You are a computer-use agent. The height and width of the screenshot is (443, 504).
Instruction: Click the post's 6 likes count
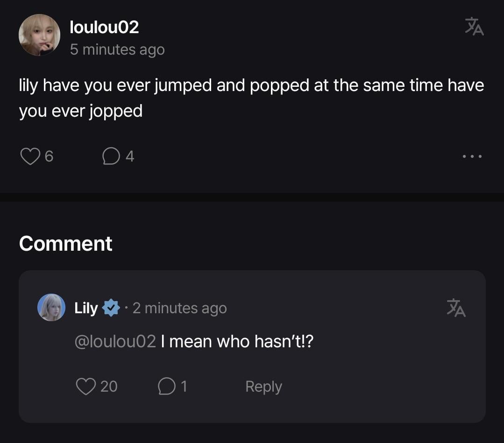[49, 156]
